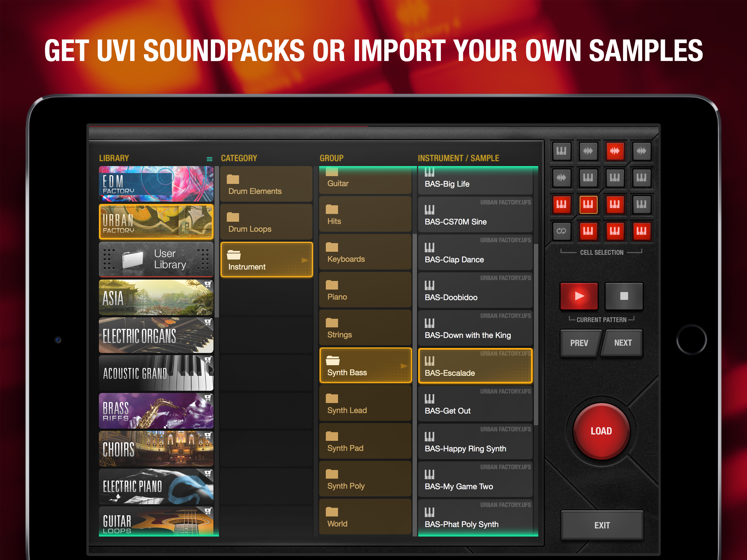Tap the first keyboard cell in top row
This screenshot has width=747, height=560.
coord(561,151)
